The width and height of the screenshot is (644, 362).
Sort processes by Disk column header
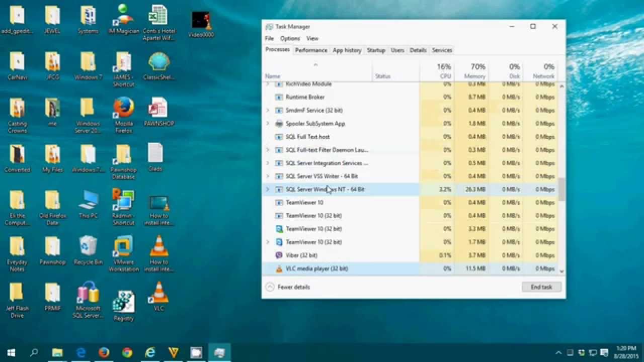[506, 71]
